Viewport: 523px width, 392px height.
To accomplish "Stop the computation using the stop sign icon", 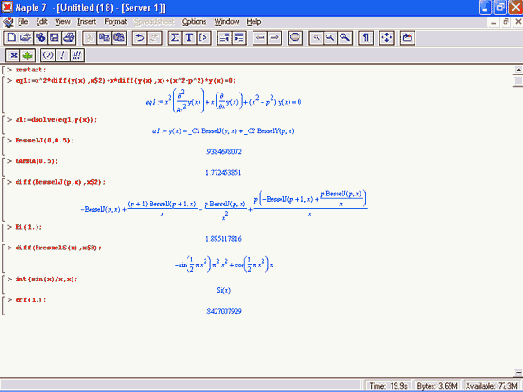I will pyautogui.click(x=295, y=38).
